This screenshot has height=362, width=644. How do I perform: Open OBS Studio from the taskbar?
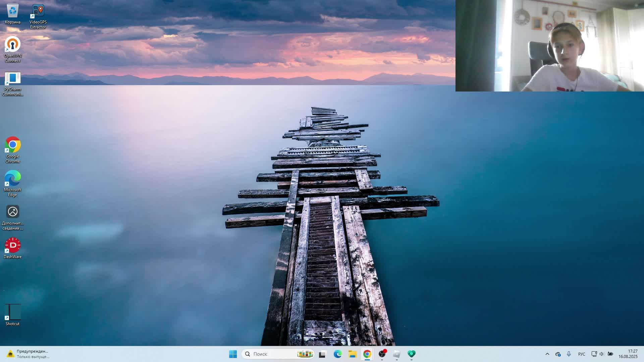(382, 354)
